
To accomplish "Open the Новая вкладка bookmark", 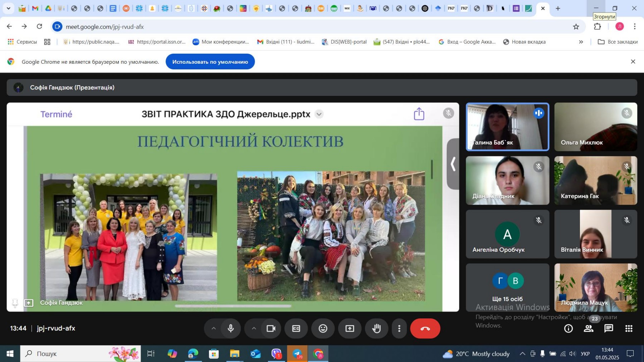I will (x=524, y=42).
